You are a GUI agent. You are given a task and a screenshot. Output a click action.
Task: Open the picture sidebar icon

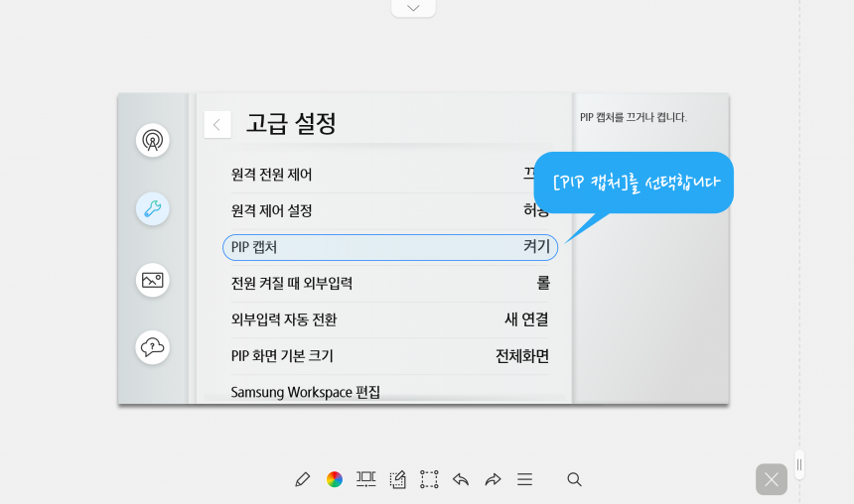pyautogui.click(x=153, y=280)
